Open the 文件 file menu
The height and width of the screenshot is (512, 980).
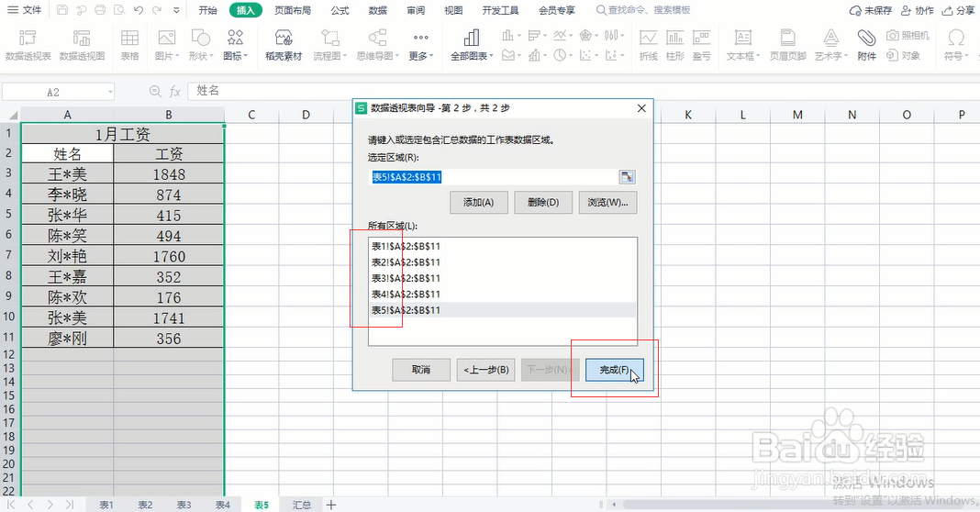click(x=25, y=10)
